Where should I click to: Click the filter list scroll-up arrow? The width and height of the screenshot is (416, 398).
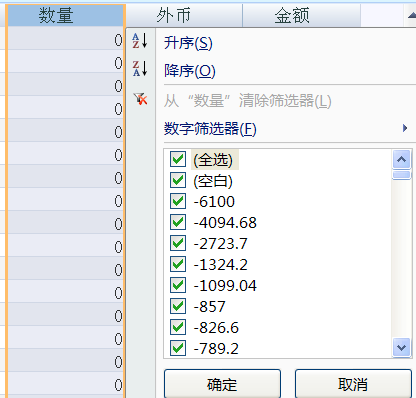[402, 159]
